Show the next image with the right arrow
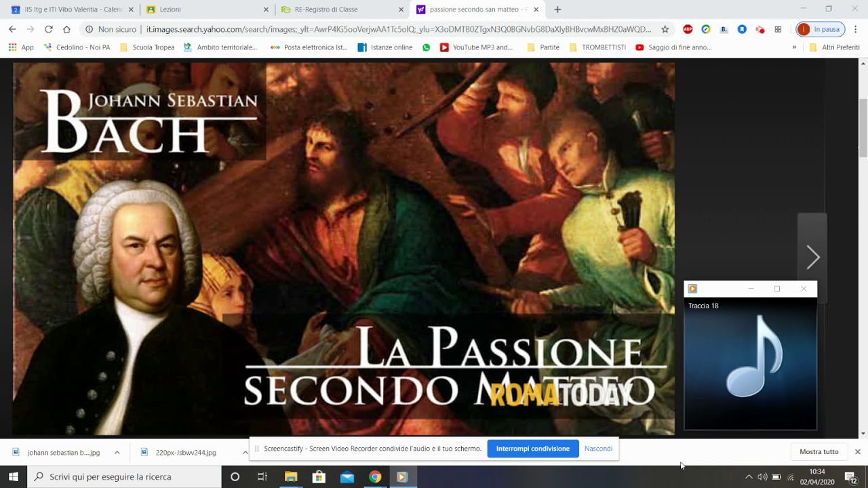Image resolution: width=868 pixels, height=488 pixels. coord(812,257)
